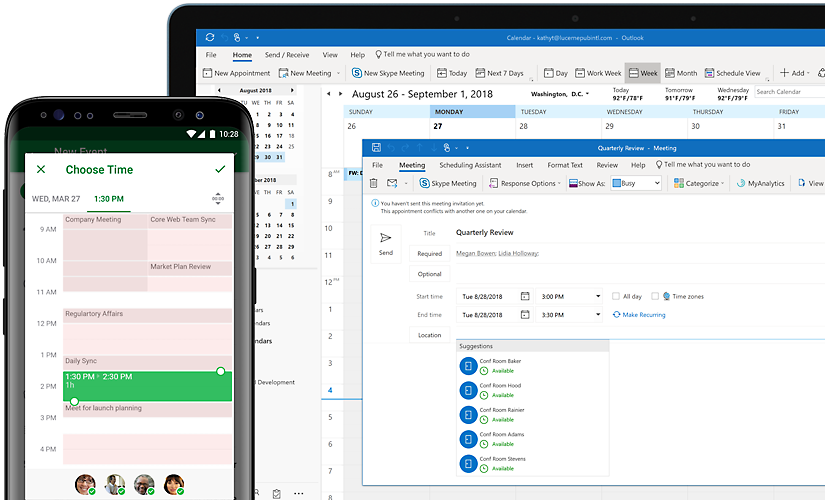The width and height of the screenshot is (825, 500).
Task: Open the Send / Receive ribbon tab
Action: (x=286, y=55)
